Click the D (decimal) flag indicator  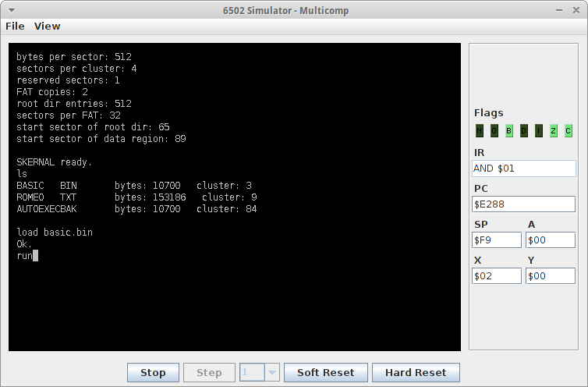click(x=524, y=131)
